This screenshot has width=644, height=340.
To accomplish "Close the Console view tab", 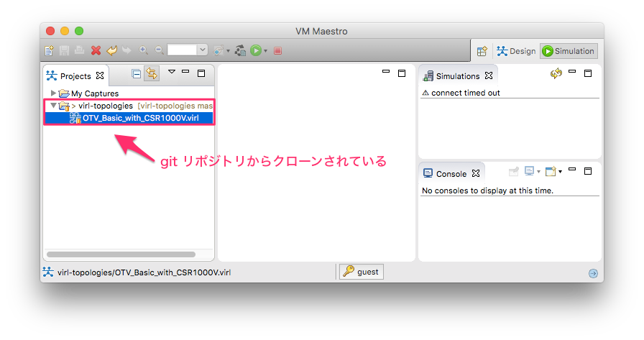I will click(476, 173).
